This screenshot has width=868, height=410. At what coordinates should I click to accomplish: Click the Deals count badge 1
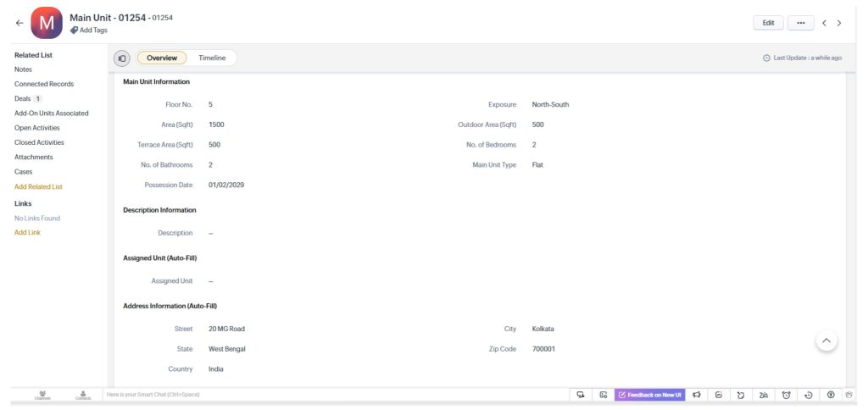point(37,99)
